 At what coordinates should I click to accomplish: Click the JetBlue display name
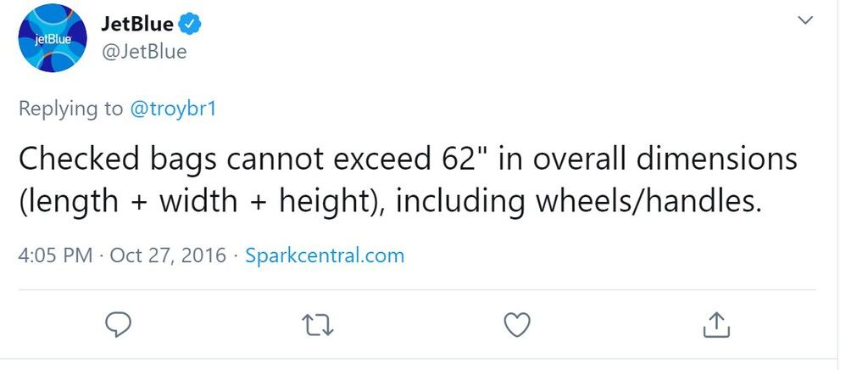[138, 25]
